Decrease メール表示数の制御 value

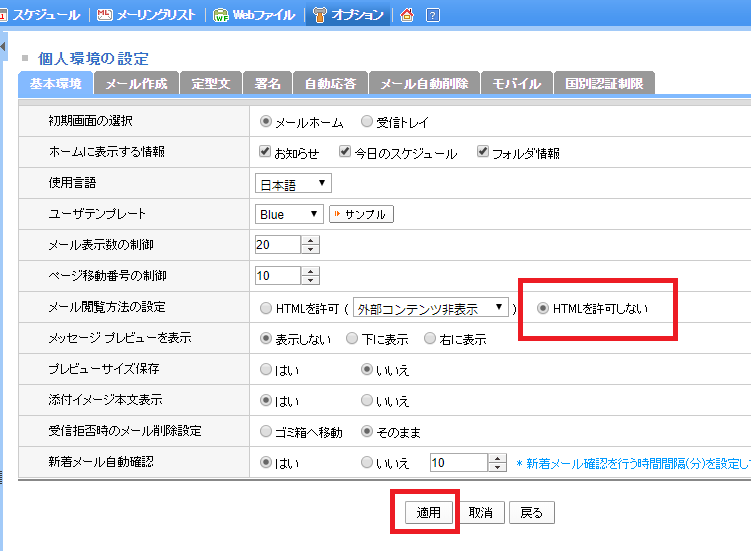tap(310, 249)
